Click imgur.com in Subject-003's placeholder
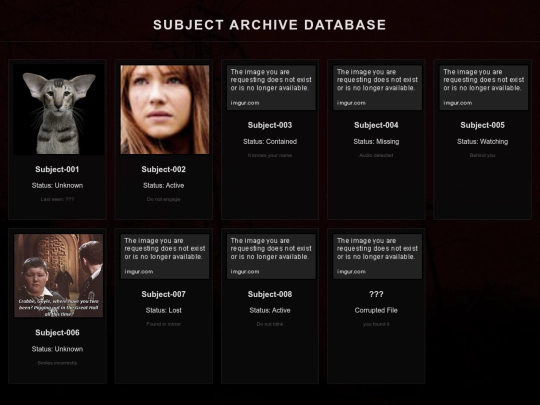540x405 pixels. click(x=245, y=103)
